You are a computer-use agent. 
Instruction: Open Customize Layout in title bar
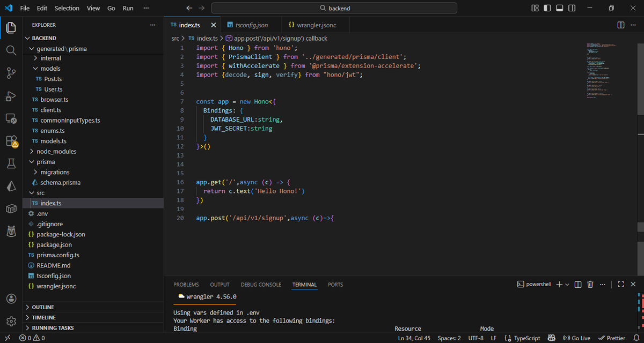(x=535, y=8)
